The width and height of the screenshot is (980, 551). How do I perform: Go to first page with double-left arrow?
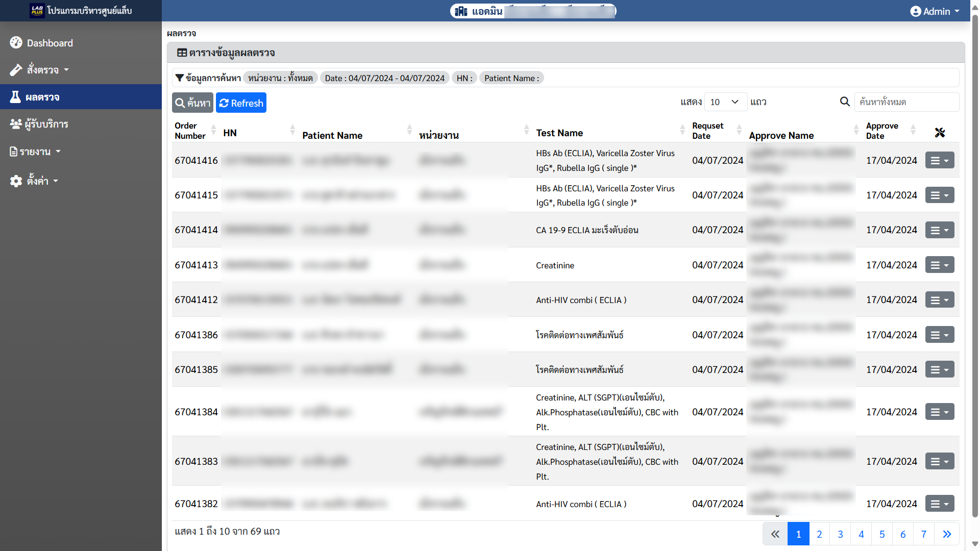coord(775,534)
